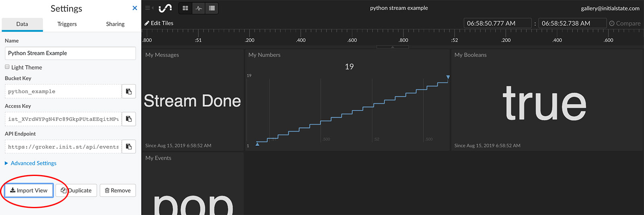Copy the Access Key to clipboard
This screenshot has height=215, width=644.
pyautogui.click(x=129, y=119)
